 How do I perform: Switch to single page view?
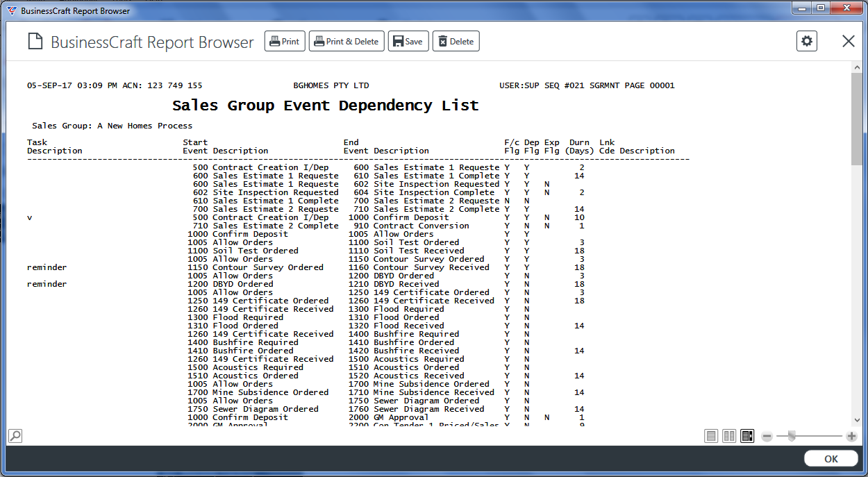click(711, 436)
